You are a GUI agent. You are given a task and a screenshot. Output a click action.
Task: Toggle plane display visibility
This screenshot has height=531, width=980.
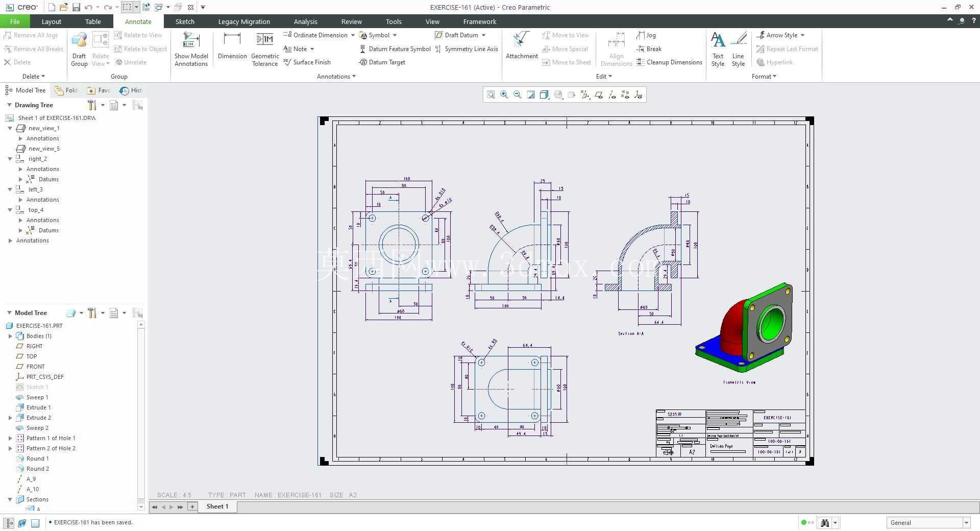coord(598,94)
